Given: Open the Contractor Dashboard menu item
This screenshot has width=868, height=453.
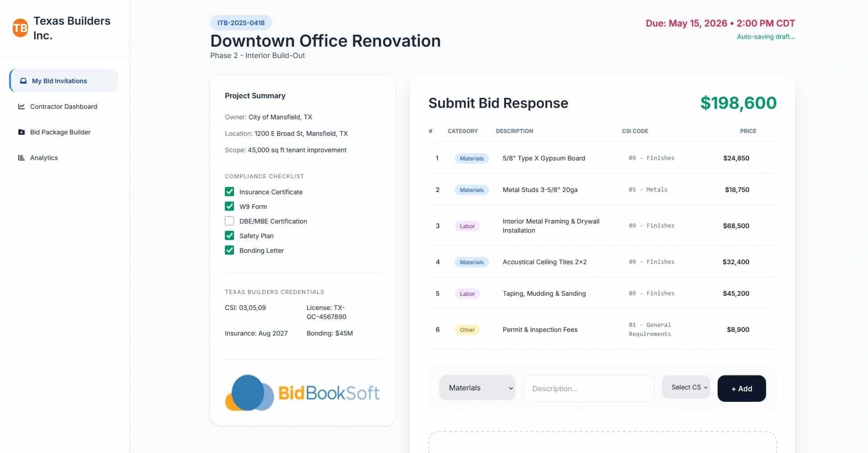Looking at the screenshot, I should [x=64, y=107].
